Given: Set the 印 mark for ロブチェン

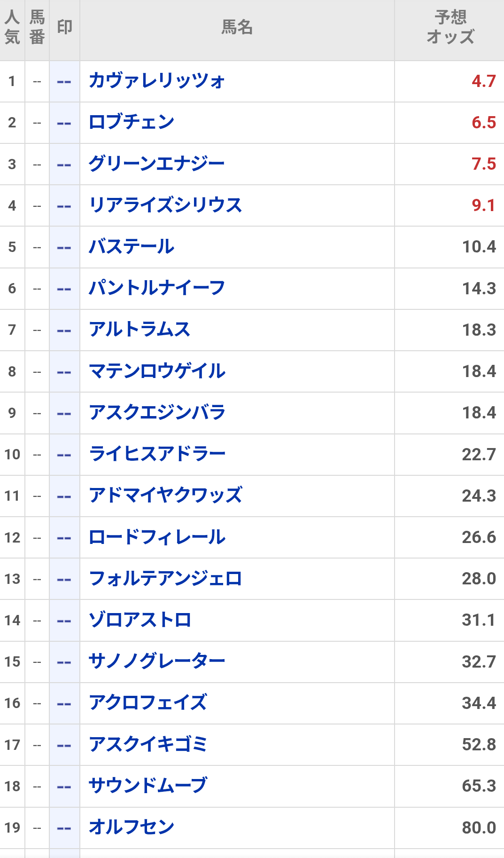Looking at the screenshot, I should pyautogui.click(x=64, y=123).
